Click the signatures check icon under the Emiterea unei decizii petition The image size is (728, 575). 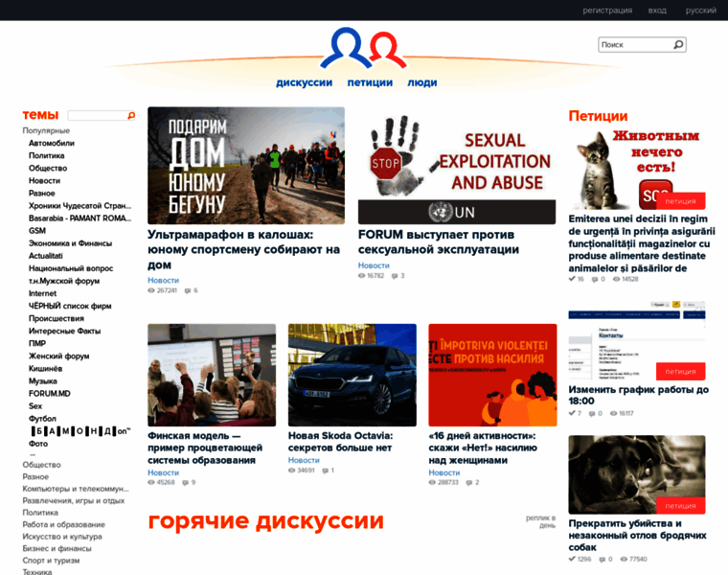(572, 279)
